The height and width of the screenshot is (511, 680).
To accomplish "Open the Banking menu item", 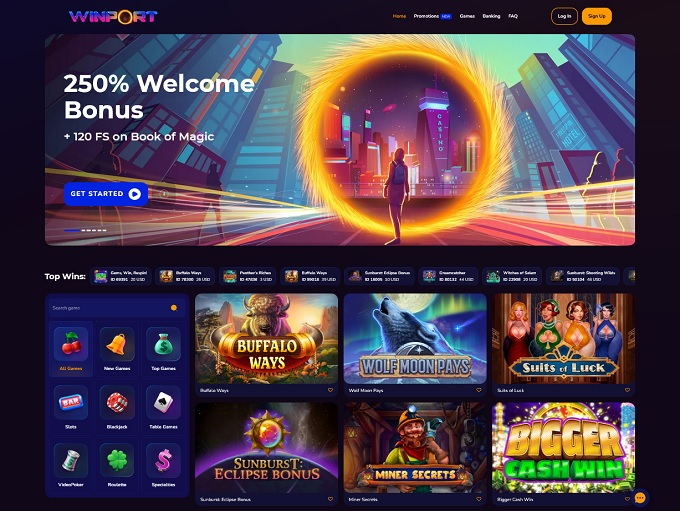I will (x=491, y=16).
